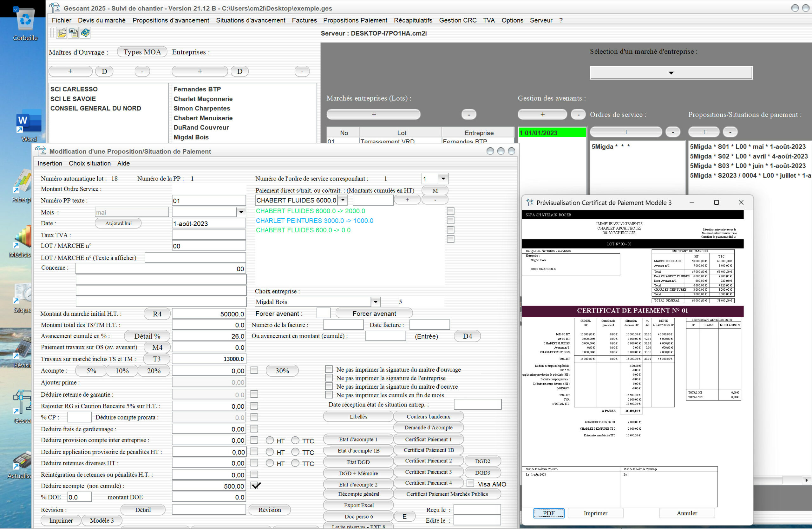Tick the Déduire retenue de garantie checkbox
The image size is (812, 529).
pos(254,394)
